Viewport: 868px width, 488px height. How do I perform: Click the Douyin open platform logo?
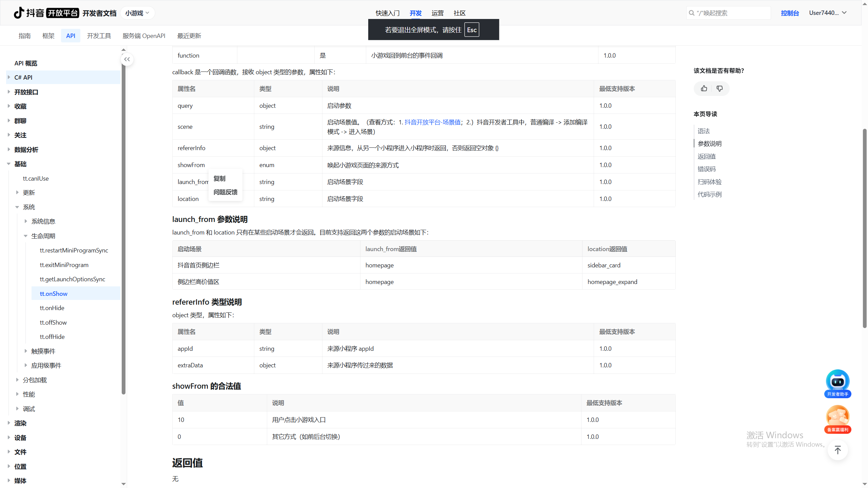(46, 13)
